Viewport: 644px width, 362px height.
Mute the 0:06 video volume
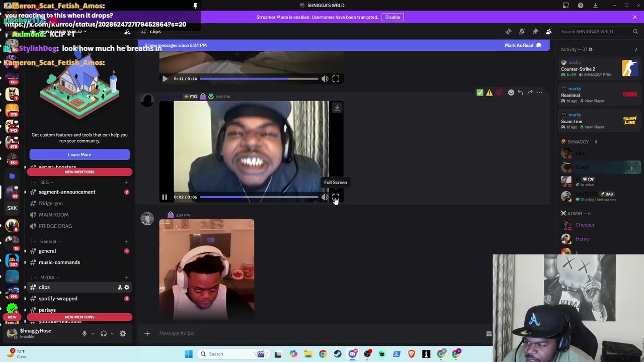[325, 197]
